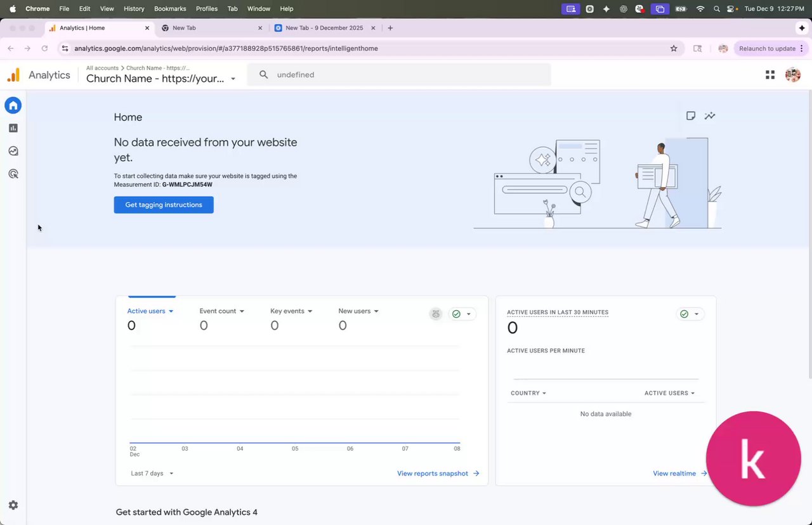This screenshot has width=812, height=525.
Task: Open the Insights sparkline icon
Action: [710, 116]
